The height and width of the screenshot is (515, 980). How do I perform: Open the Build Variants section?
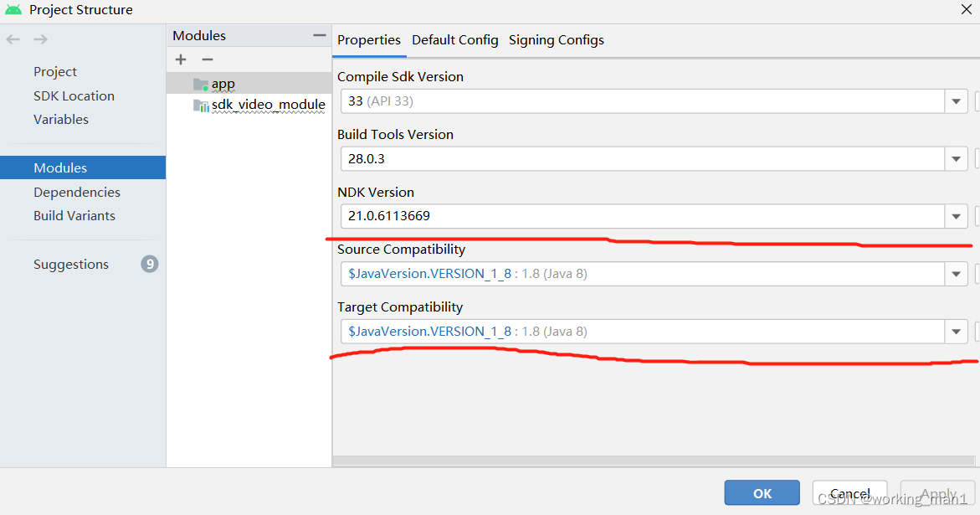[74, 215]
